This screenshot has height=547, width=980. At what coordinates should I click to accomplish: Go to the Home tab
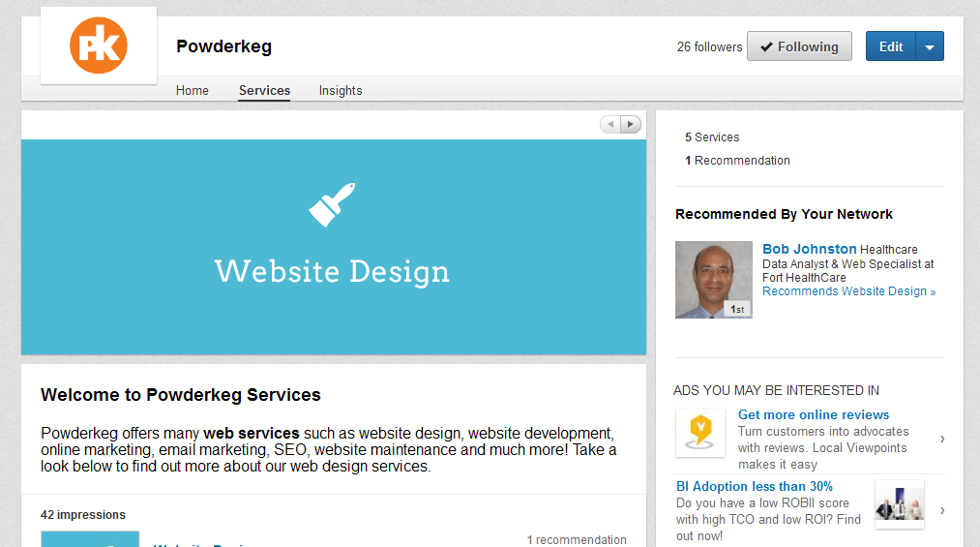[192, 90]
